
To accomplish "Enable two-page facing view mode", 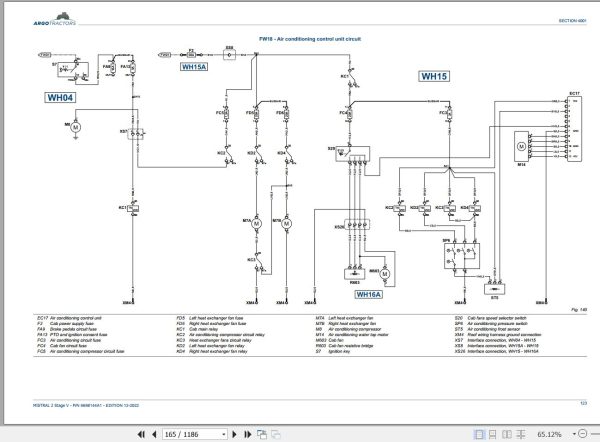I will (507, 434).
